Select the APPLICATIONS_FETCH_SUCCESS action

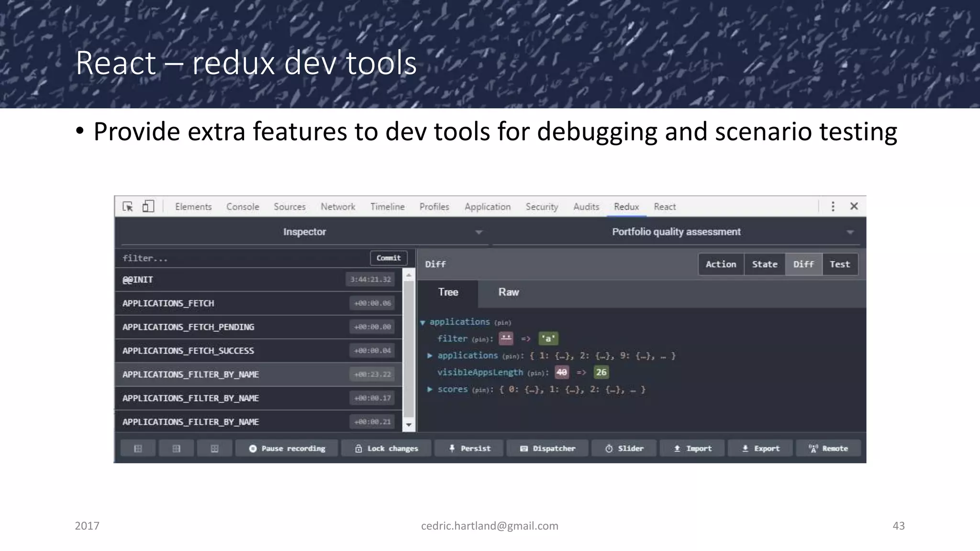(258, 351)
